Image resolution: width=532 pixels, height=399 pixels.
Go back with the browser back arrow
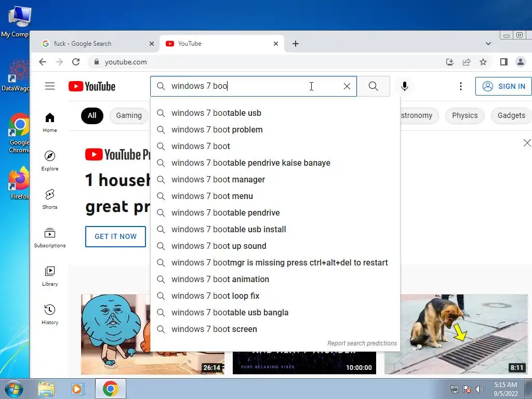[43, 62]
